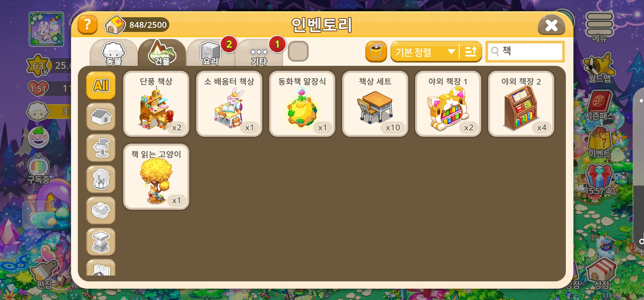This screenshot has height=300, width=644.
Task: Select the stone pedestal category filter
Action: (101, 242)
